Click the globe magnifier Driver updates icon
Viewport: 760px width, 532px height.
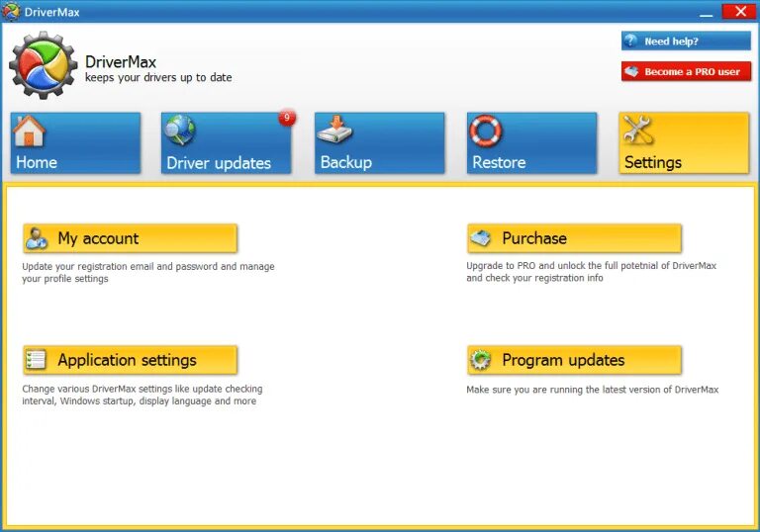[x=180, y=130]
